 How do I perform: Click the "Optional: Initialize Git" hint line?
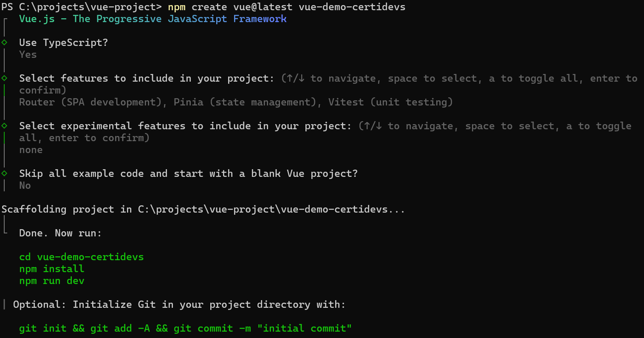[179, 305]
